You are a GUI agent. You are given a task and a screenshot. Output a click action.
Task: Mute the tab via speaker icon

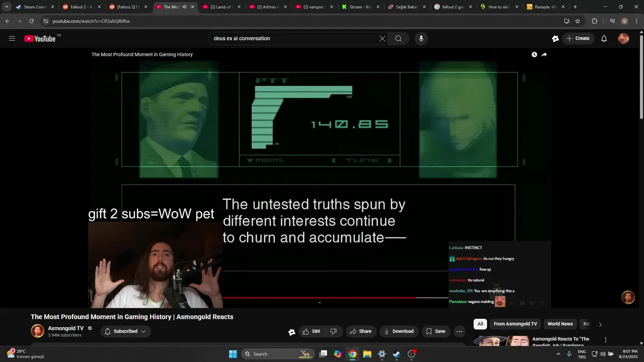click(x=184, y=7)
